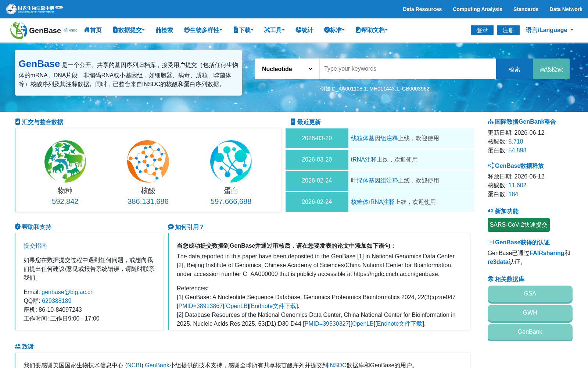
Task: Click the genbase@big.ac.cn email link
Action: tap(68, 292)
